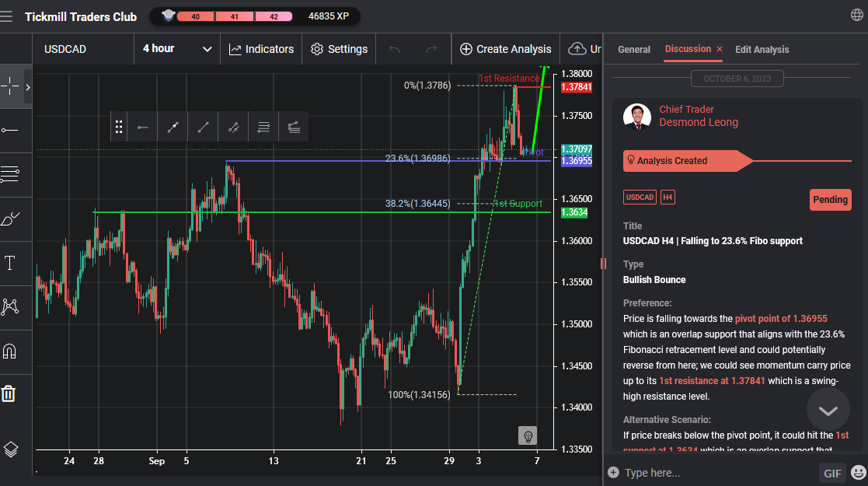868x486 pixels.
Task: Click the analysis title about 23.6% Fibo support
Action: (x=713, y=241)
